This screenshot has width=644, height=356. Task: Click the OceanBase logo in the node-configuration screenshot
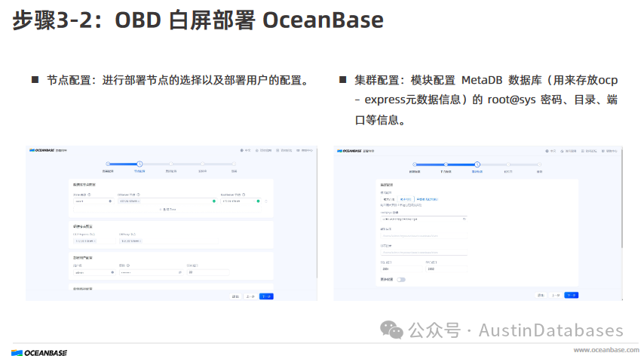[42, 150]
